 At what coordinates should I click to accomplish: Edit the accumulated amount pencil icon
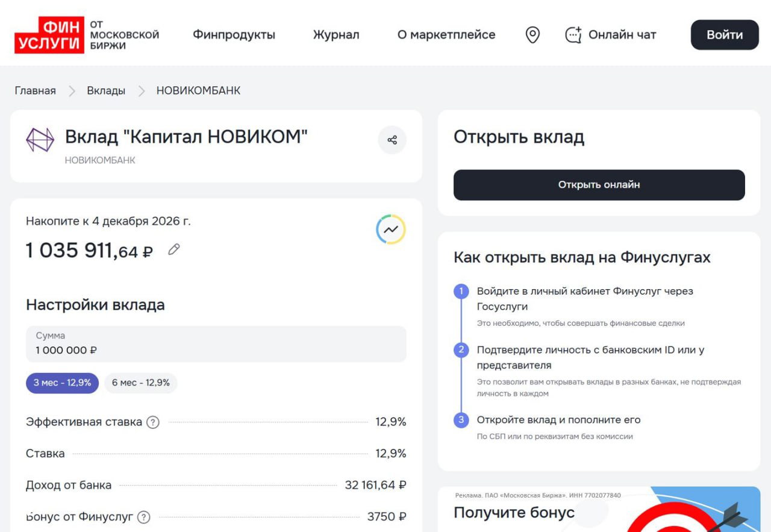[x=174, y=249]
